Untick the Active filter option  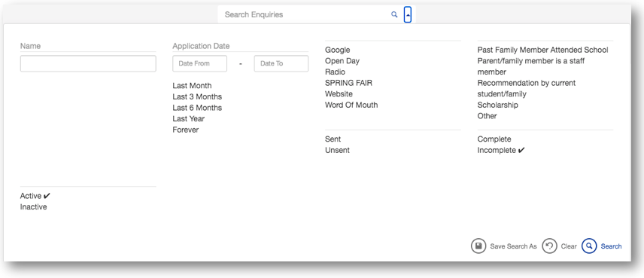coord(35,196)
